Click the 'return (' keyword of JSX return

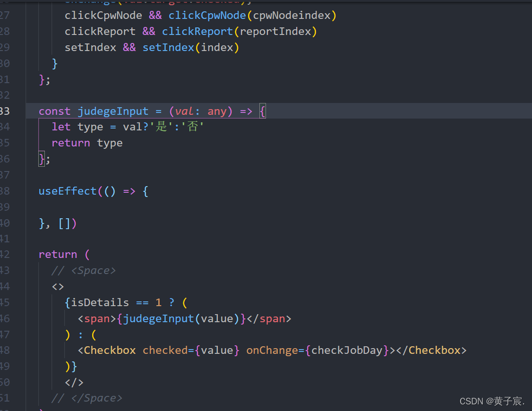(x=64, y=254)
